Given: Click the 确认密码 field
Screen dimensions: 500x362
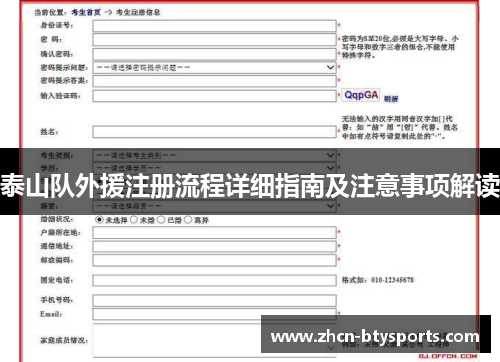Looking at the screenshot, I should tap(214, 54).
